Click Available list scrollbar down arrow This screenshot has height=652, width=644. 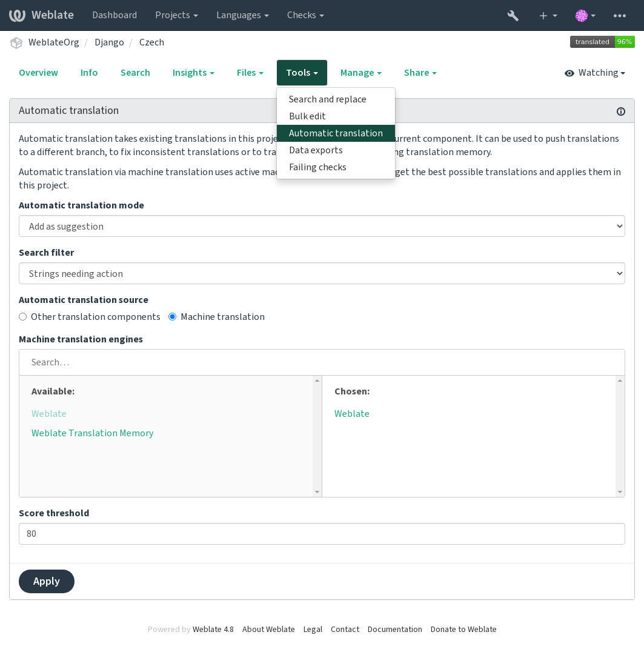(317, 492)
